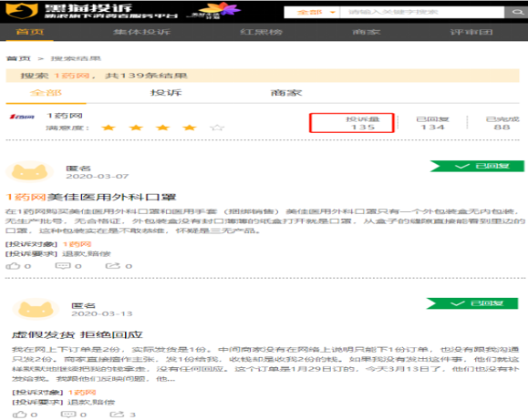Viewport: 528px width, 420px height.
Task: Click the comment icon on first complaint
Action: (63, 266)
